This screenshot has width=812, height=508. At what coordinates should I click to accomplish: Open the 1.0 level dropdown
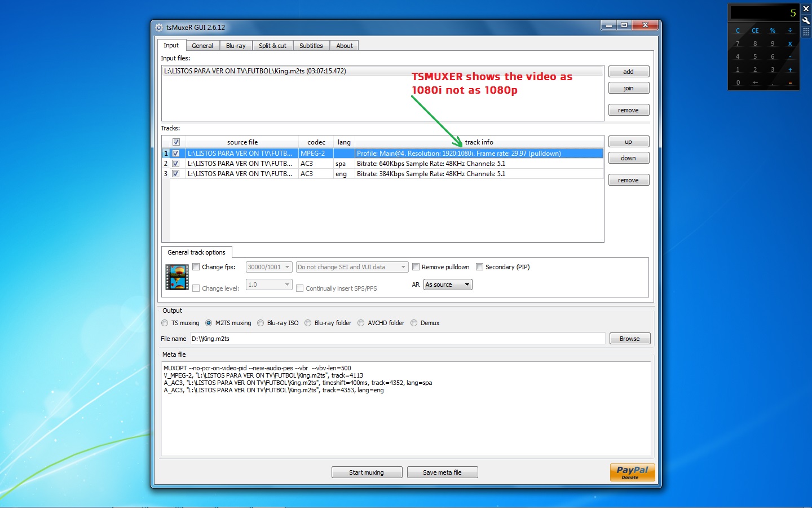pyautogui.click(x=269, y=284)
